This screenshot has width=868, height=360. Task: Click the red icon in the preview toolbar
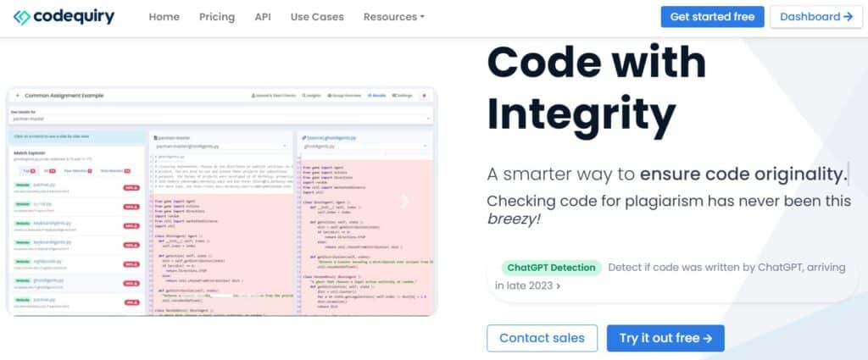424,96
